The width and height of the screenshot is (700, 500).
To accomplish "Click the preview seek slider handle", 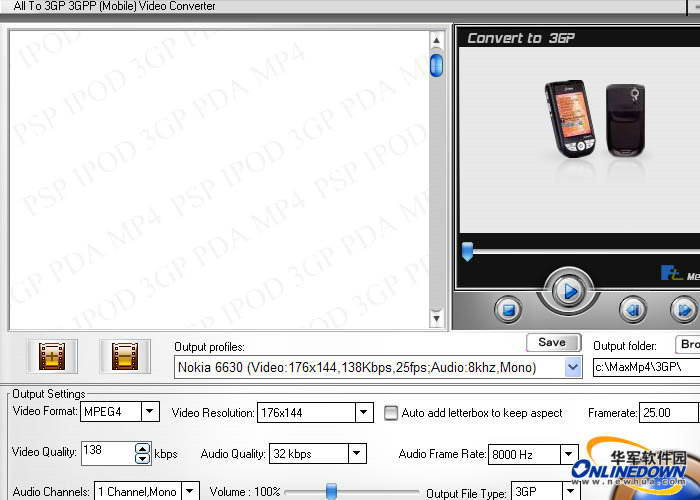I will [x=467, y=252].
